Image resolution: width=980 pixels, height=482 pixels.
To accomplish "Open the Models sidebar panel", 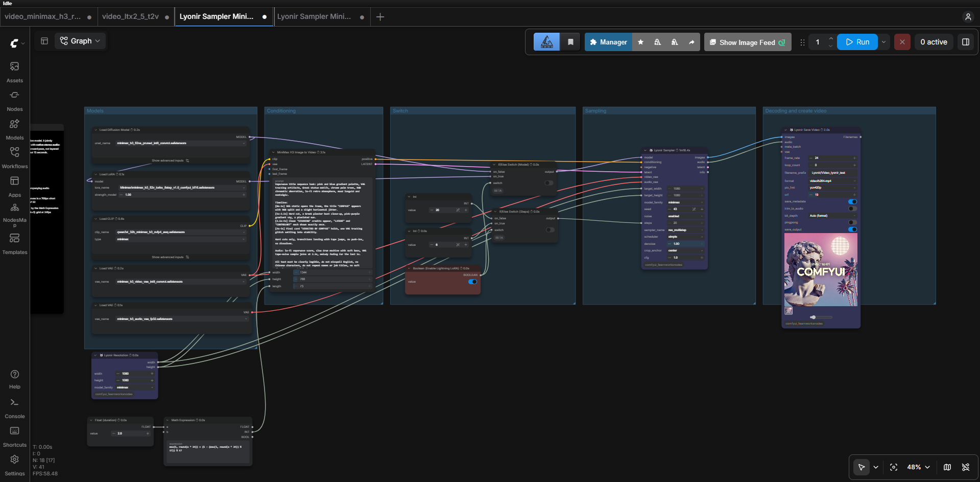I will (15, 129).
